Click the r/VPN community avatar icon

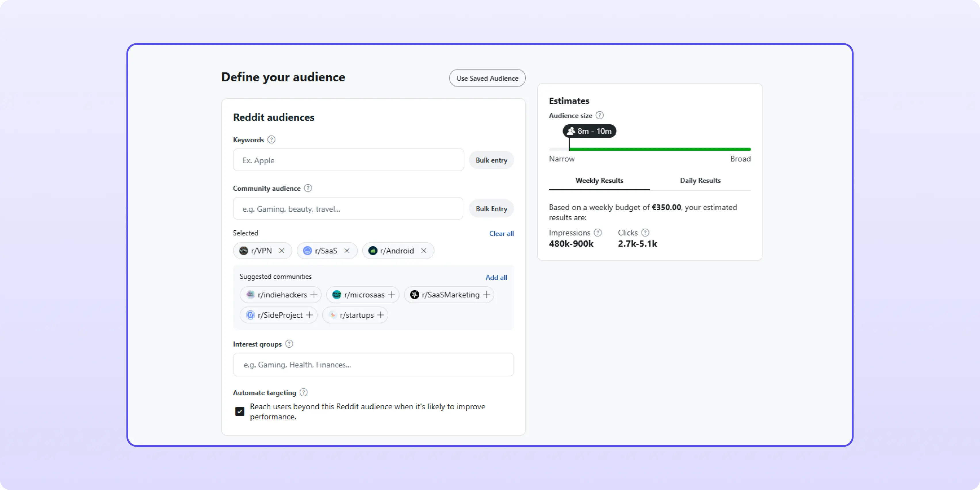click(x=244, y=251)
